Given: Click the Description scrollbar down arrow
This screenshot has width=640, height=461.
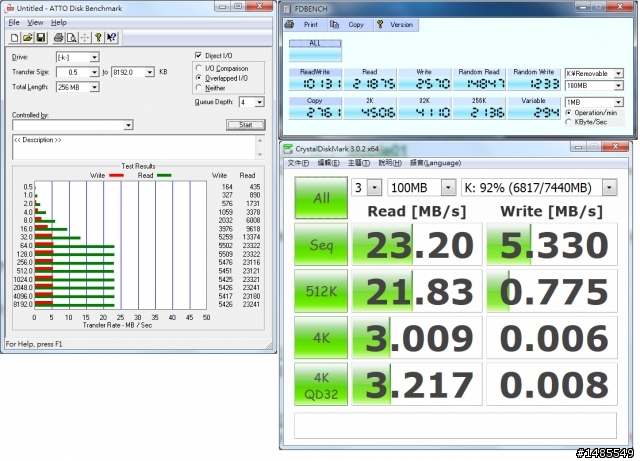Looking at the screenshot, I should (260, 154).
